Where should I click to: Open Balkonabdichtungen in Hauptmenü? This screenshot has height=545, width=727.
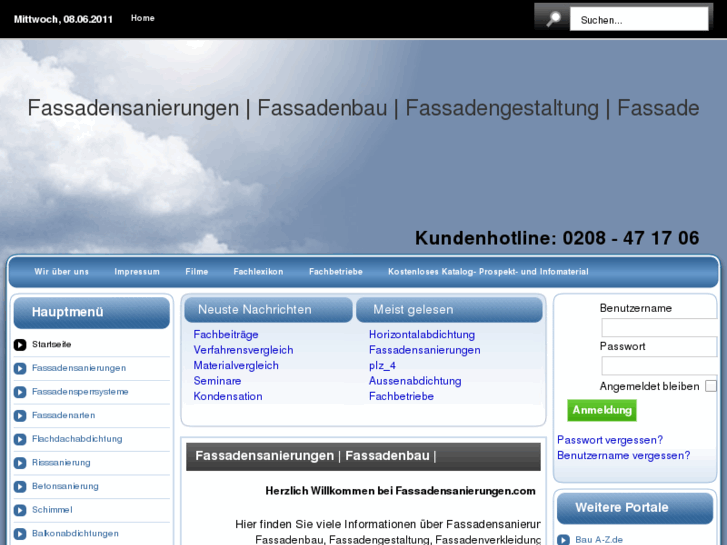click(x=75, y=534)
